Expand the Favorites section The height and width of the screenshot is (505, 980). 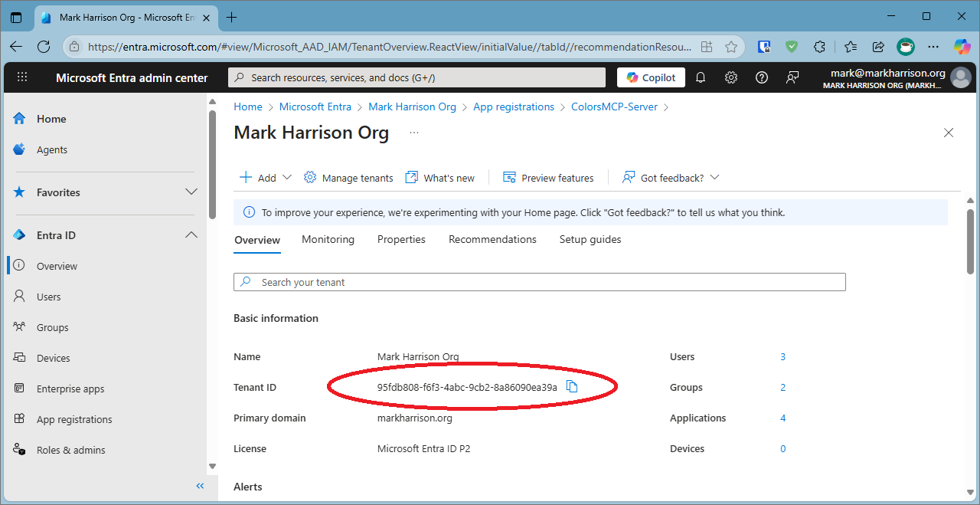191,192
